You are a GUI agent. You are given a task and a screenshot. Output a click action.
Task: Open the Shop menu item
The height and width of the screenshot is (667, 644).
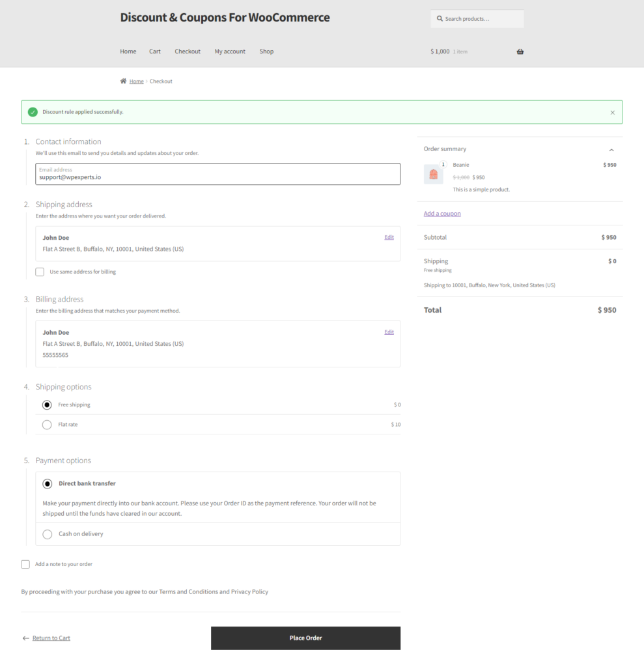click(x=267, y=51)
